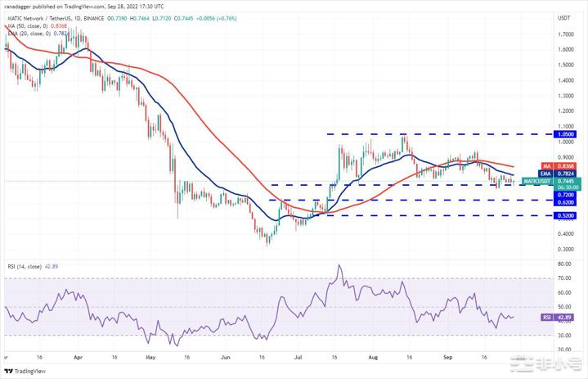Select the EMA (20, close, 0) indicator legend
This screenshot has width=588, height=379.
click(x=30, y=32)
